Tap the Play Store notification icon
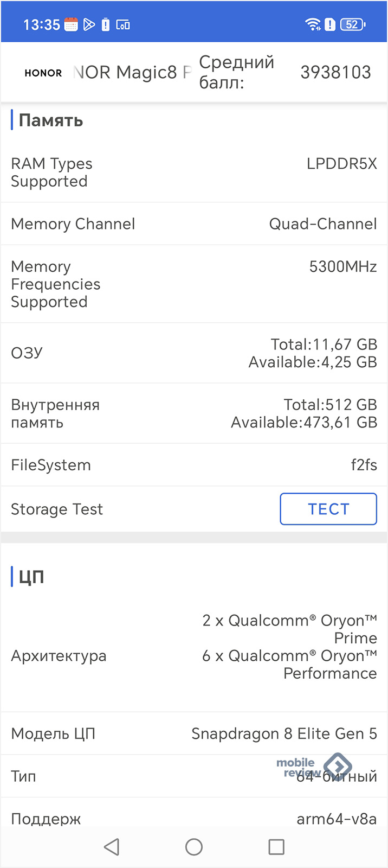Viewport: 388px width, 868px height. [x=89, y=24]
